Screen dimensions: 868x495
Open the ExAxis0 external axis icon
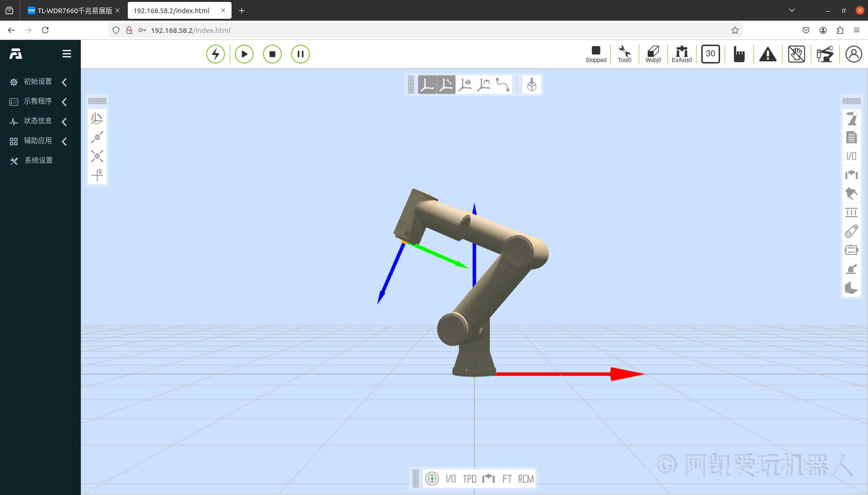pos(682,54)
